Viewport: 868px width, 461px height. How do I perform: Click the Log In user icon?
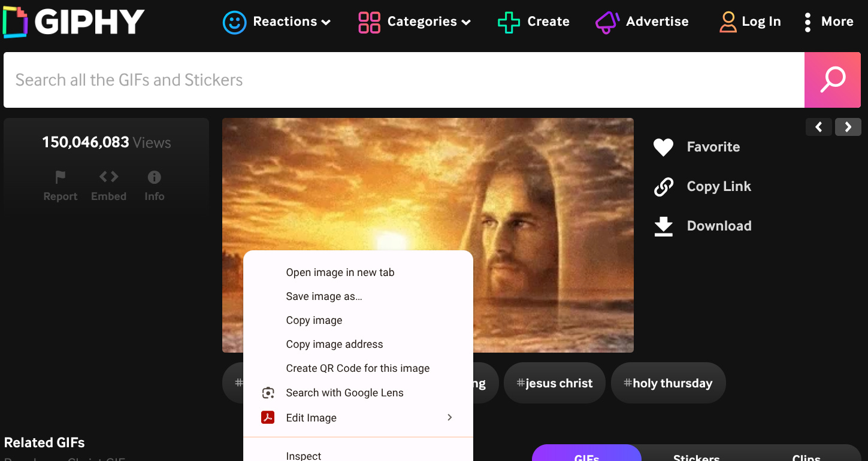click(728, 22)
